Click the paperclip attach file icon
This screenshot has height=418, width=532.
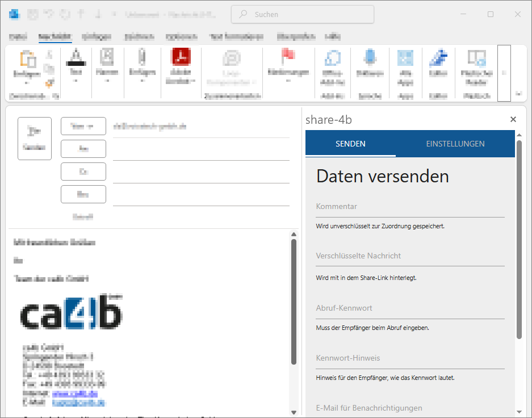(142, 57)
